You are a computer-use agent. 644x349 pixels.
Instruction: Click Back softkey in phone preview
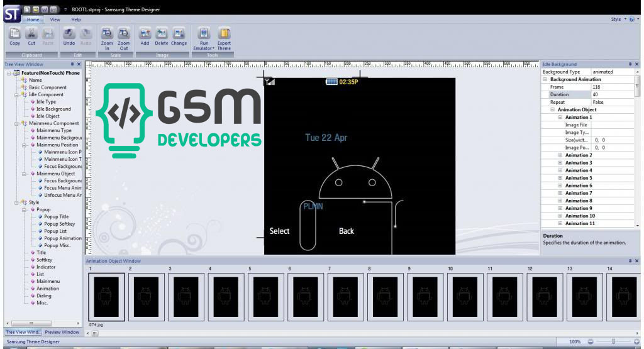[347, 231]
